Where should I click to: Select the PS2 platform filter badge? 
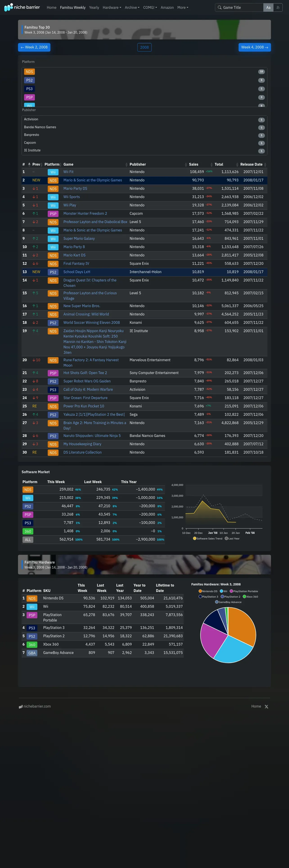[x=30, y=80]
